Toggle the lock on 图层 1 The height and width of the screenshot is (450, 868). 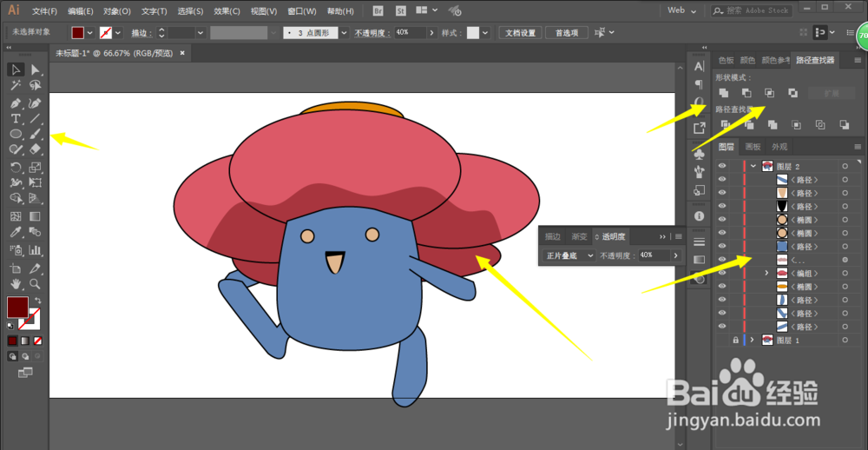point(734,341)
